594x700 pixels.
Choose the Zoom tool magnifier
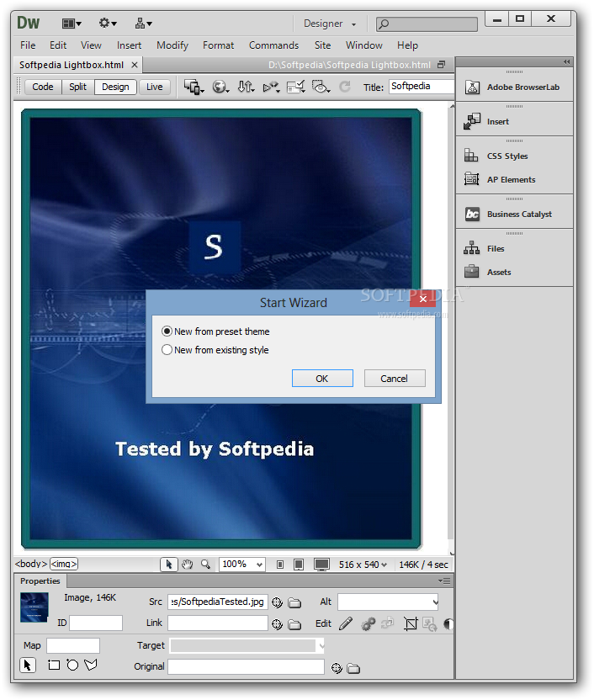(x=206, y=565)
